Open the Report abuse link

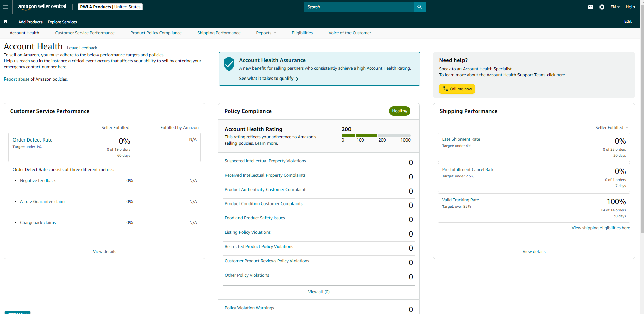pyautogui.click(x=17, y=79)
